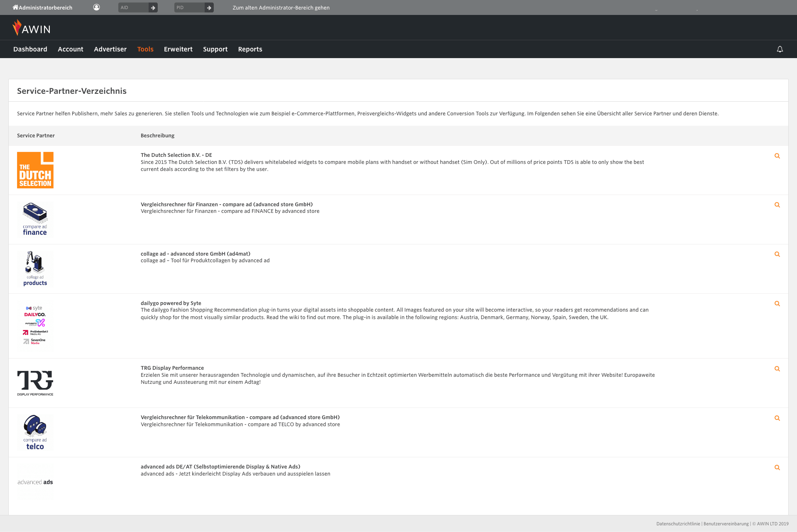Open the Tools menu
This screenshot has height=532, width=797.
[145, 49]
